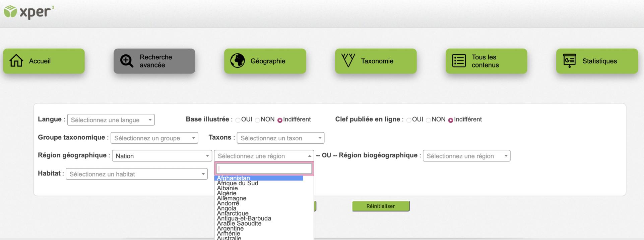Expand the Groupe taxonomique dropdown
This screenshot has width=644, height=240.
coord(154,138)
